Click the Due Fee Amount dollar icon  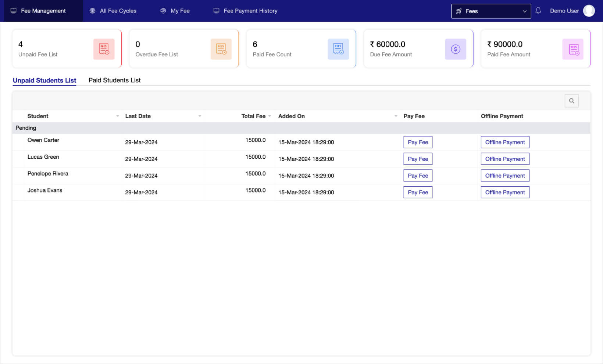click(455, 49)
